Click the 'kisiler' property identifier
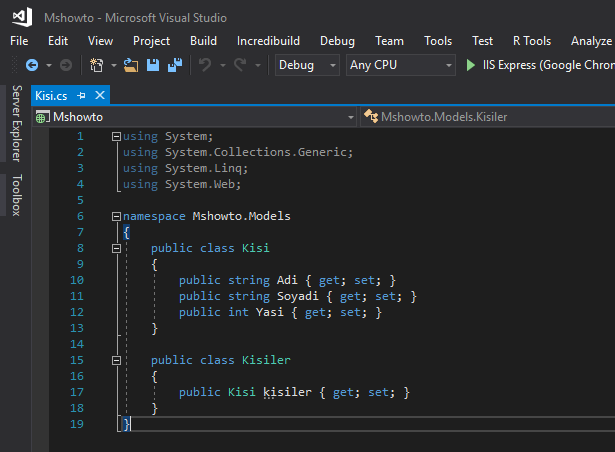 (287, 392)
